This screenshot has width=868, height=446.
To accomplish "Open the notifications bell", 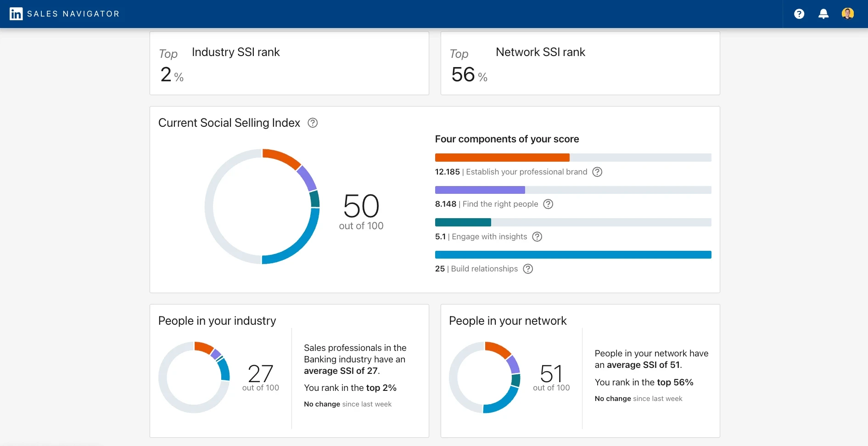I will click(x=823, y=14).
